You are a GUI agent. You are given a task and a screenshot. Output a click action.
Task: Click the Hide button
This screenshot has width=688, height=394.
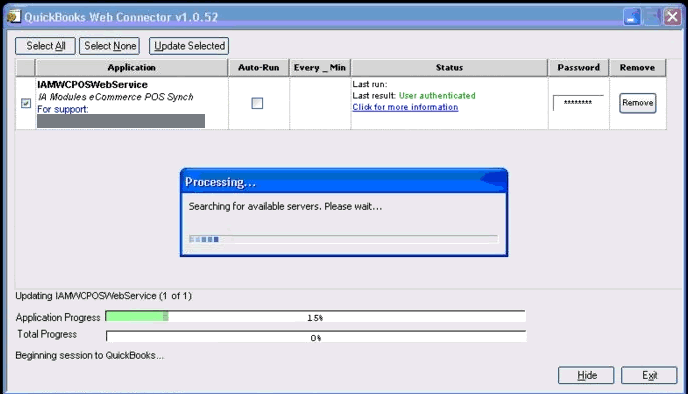586,375
